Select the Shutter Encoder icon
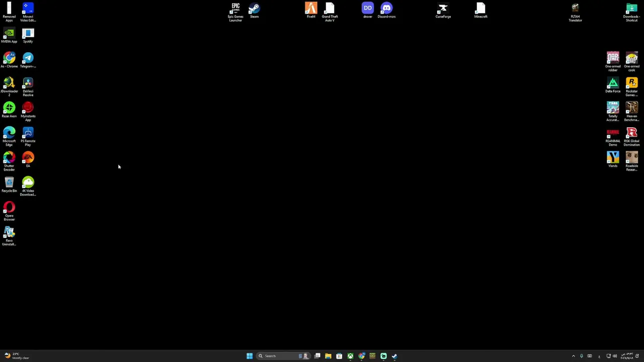644x362 pixels. [x=9, y=161]
